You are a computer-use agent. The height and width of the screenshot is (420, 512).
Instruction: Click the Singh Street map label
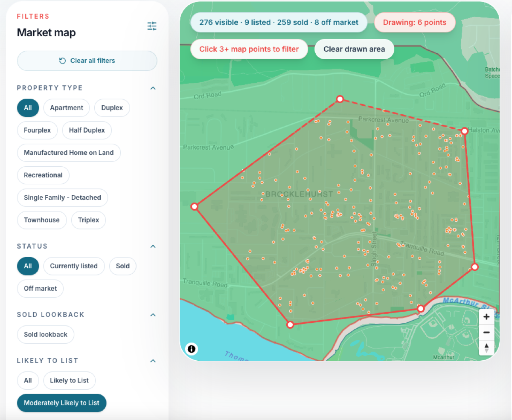coord(374,249)
